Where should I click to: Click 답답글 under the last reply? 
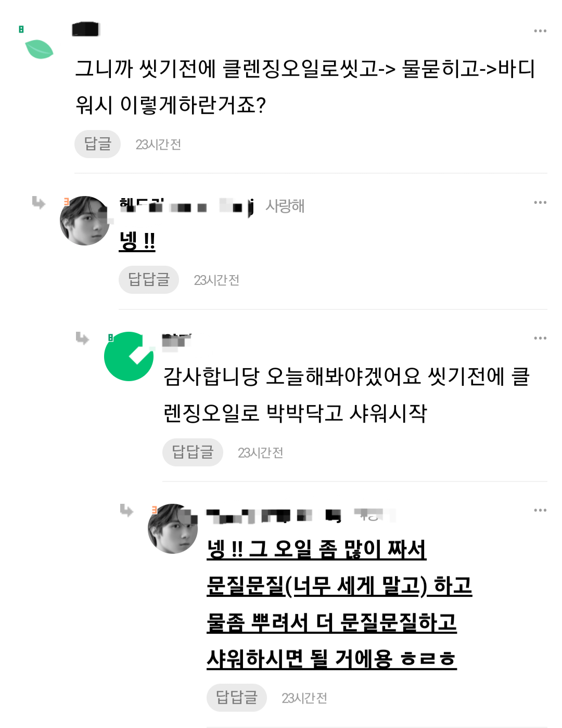coord(237,697)
